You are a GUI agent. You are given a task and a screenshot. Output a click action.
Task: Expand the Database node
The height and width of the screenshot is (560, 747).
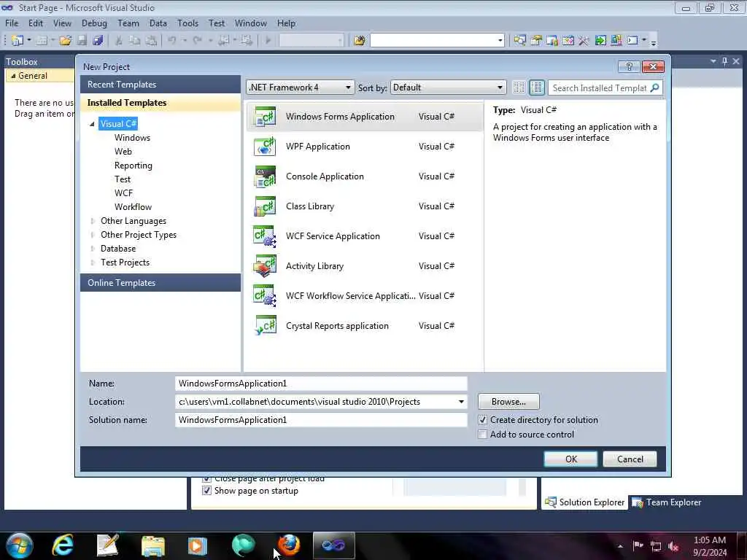pos(93,249)
